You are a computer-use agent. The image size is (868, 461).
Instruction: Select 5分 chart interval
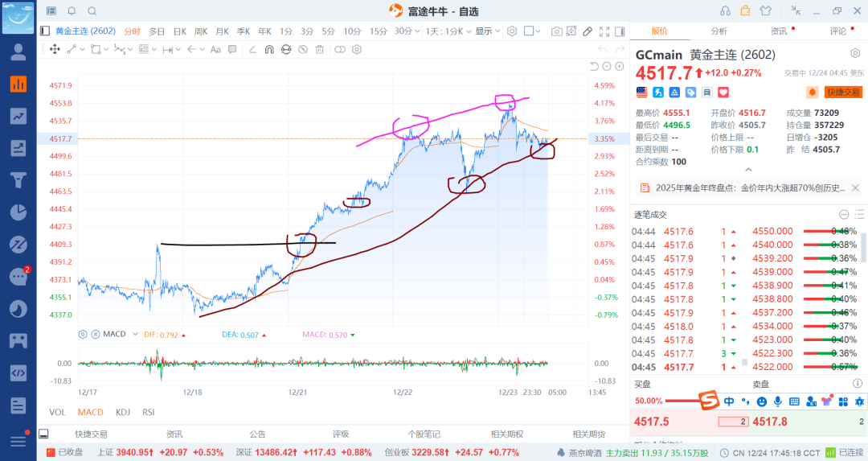point(328,31)
